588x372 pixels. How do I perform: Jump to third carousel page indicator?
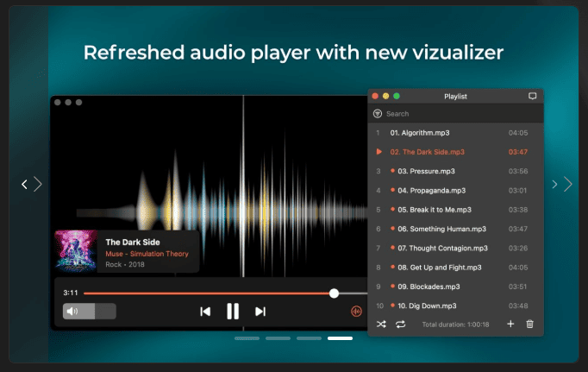309,338
